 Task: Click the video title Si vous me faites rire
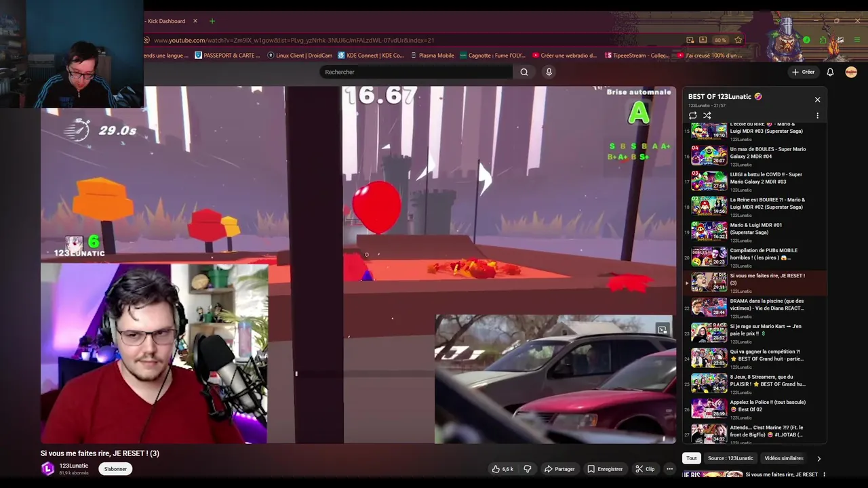100,453
